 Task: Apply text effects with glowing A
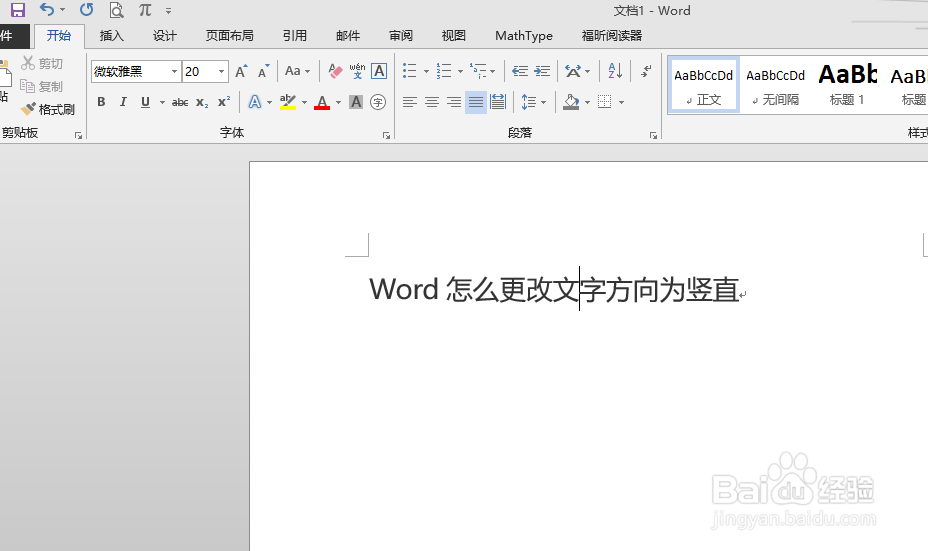[254, 102]
